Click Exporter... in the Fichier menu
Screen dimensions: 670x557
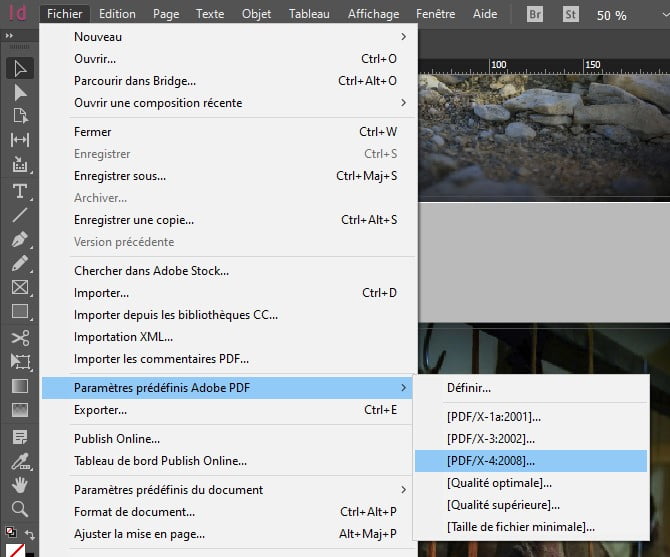pyautogui.click(x=100, y=410)
